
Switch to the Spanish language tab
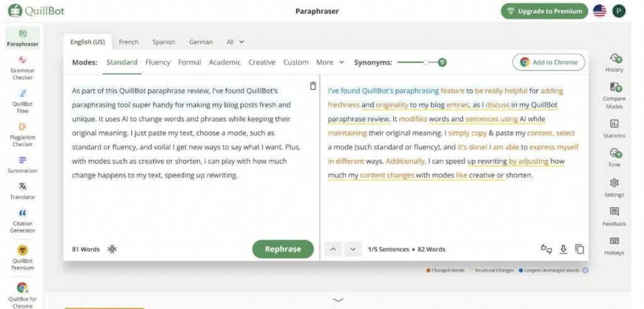(x=164, y=42)
